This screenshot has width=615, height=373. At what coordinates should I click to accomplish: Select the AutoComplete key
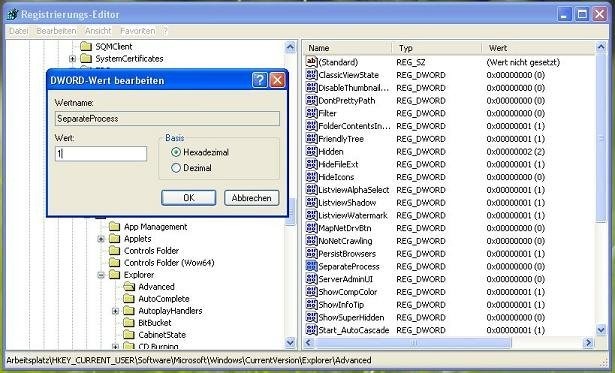164,299
